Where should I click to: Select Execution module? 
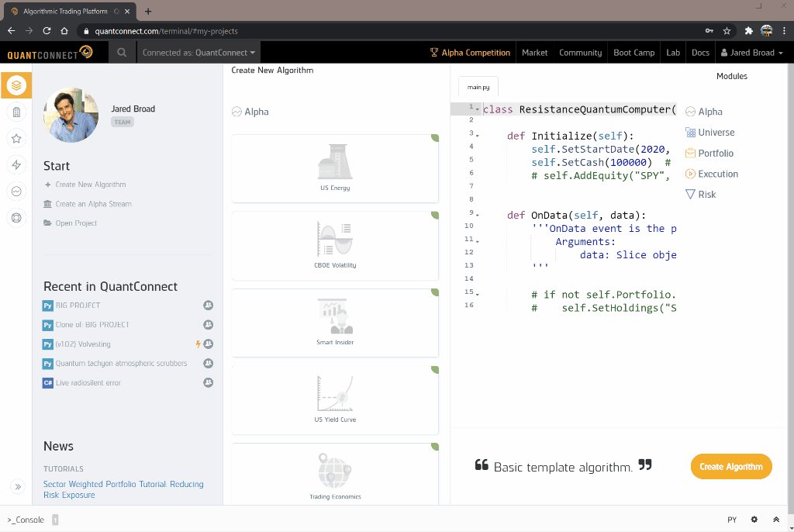pos(712,174)
